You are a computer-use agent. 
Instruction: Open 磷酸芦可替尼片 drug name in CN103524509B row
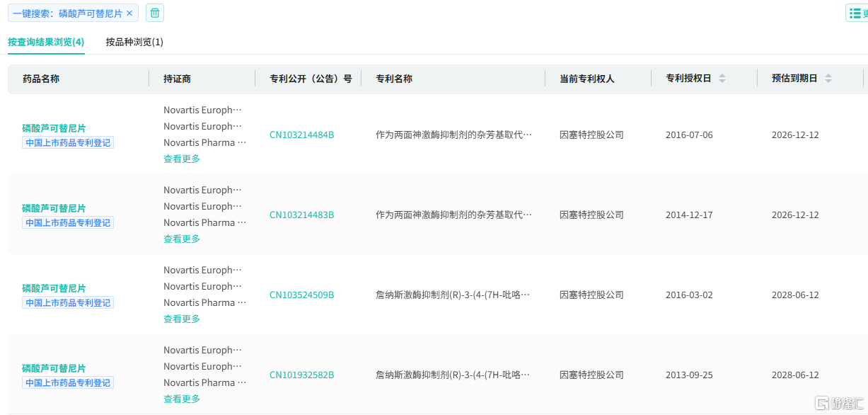(x=54, y=288)
